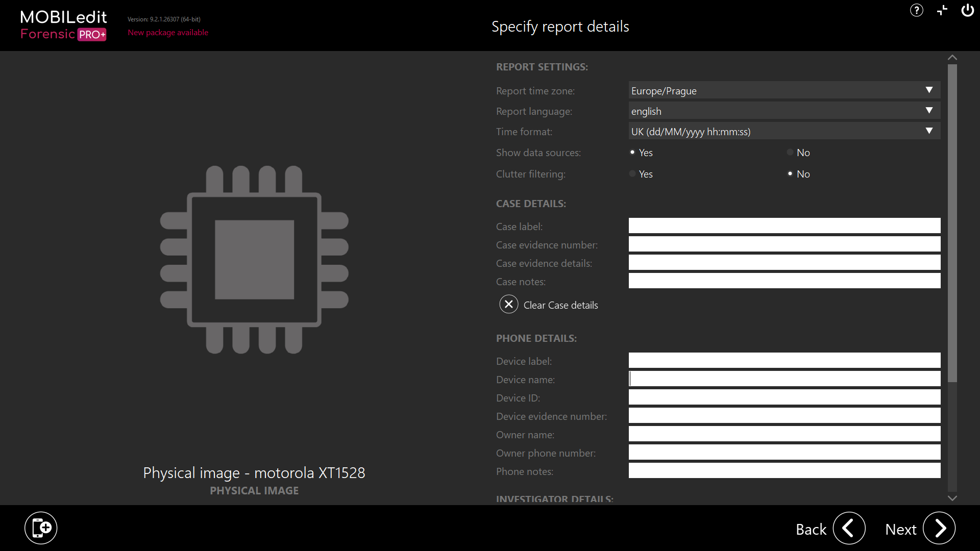The width and height of the screenshot is (980, 551).
Task: Click the New package available link
Action: point(168,33)
